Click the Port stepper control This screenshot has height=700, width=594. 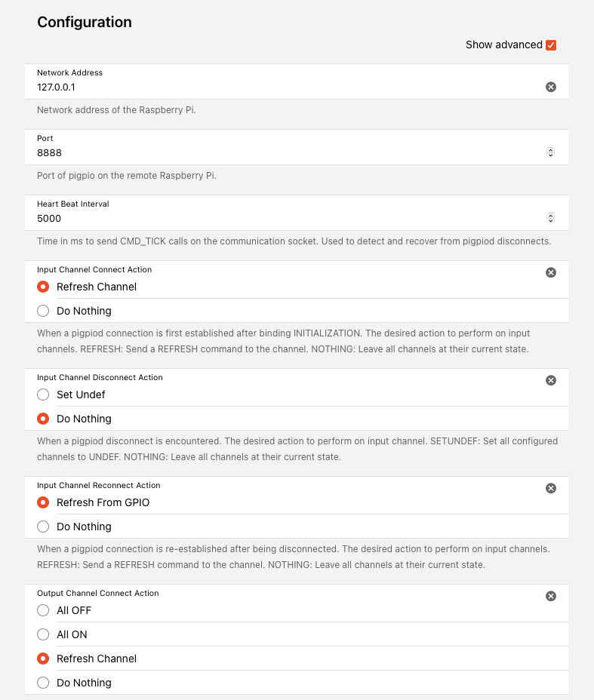551,152
